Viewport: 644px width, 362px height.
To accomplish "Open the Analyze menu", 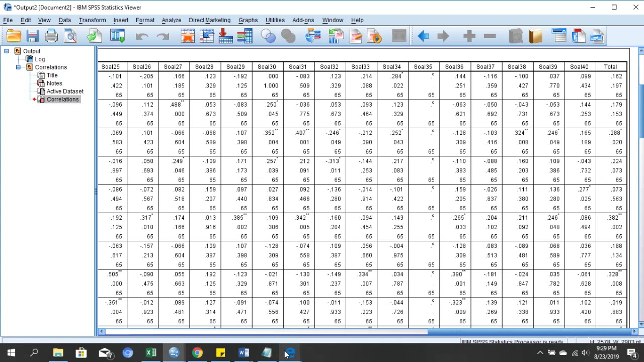I will pos(172,20).
